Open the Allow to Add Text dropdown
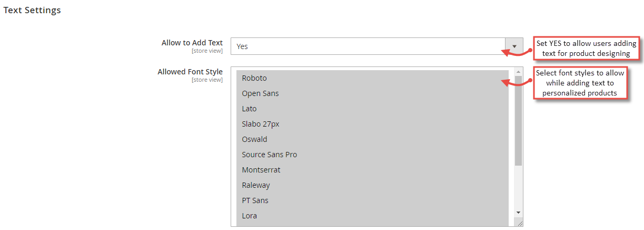This screenshot has height=230, width=644. coord(368,46)
